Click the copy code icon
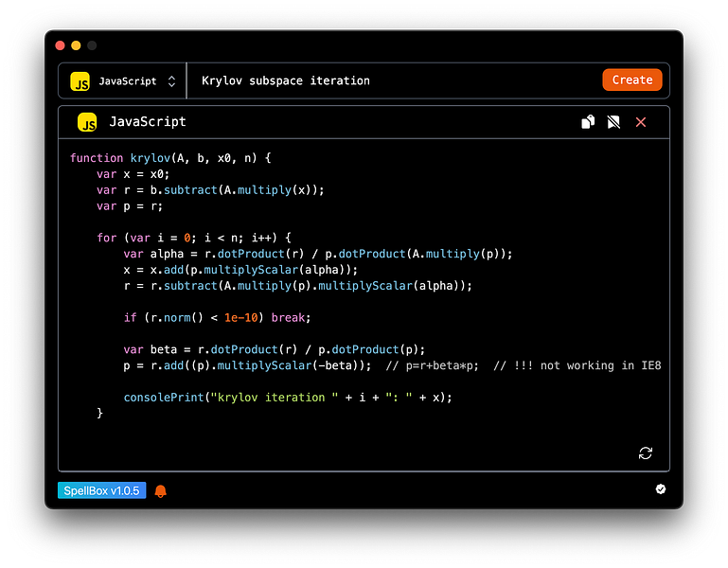Viewport: 728px width, 568px height. 588,122
